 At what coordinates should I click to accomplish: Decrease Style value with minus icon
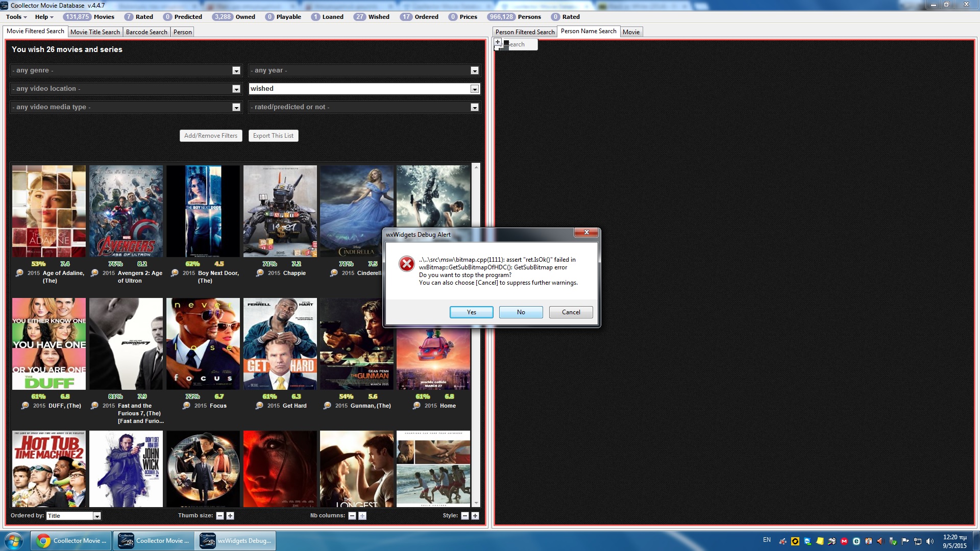(x=465, y=516)
